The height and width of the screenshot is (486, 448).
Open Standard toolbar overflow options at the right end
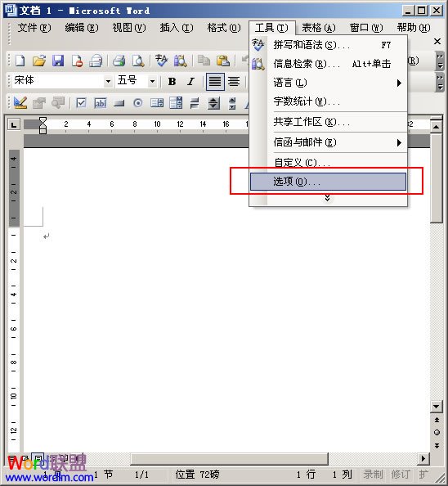click(x=440, y=61)
